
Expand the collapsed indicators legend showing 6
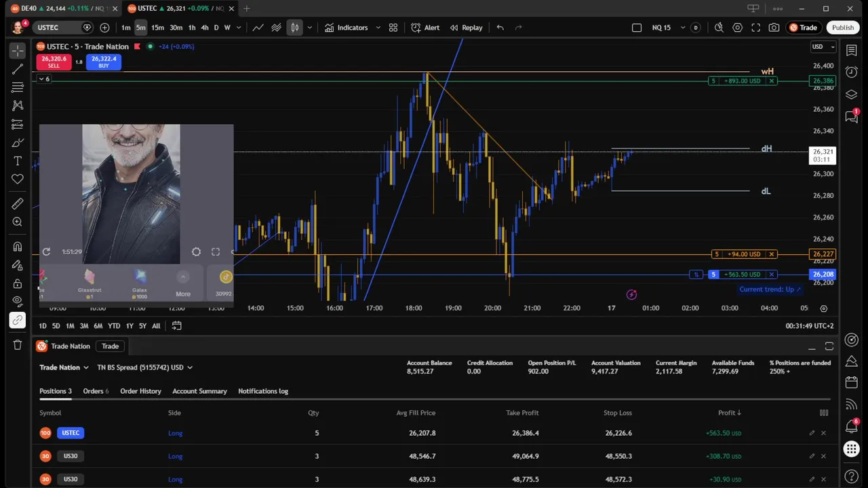tap(43, 79)
